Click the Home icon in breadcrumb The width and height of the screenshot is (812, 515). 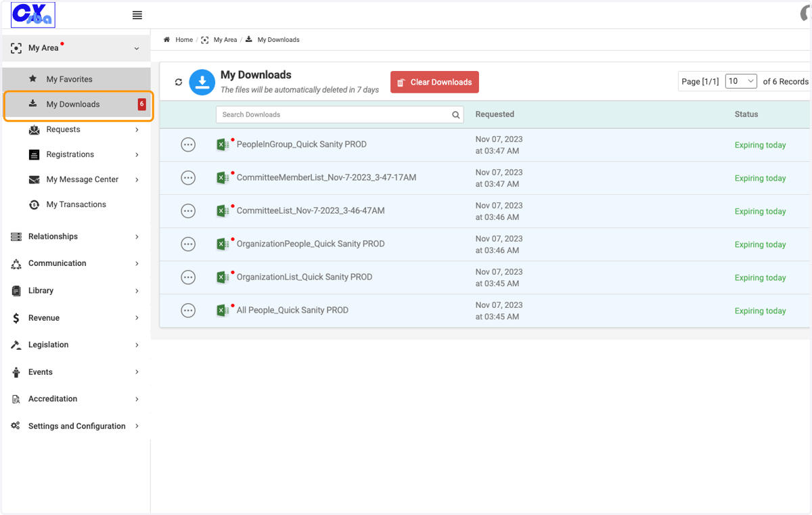[x=166, y=40]
